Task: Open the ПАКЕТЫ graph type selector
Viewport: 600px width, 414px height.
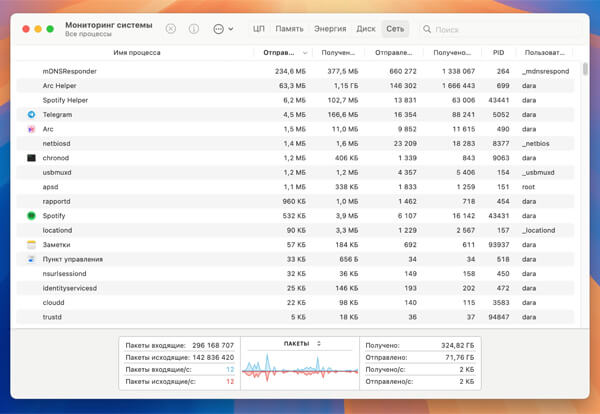Action: (x=302, y=344)
